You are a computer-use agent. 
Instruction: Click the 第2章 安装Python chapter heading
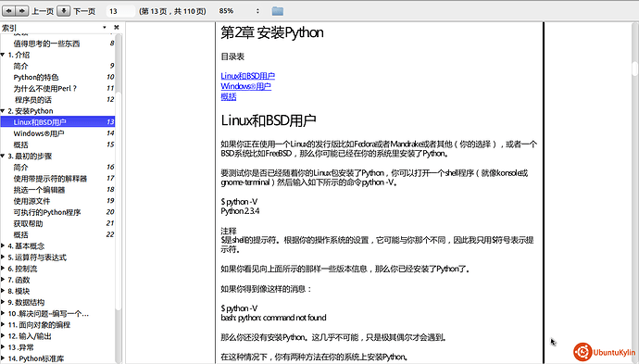pyautogui.click(x=272, y=32)
